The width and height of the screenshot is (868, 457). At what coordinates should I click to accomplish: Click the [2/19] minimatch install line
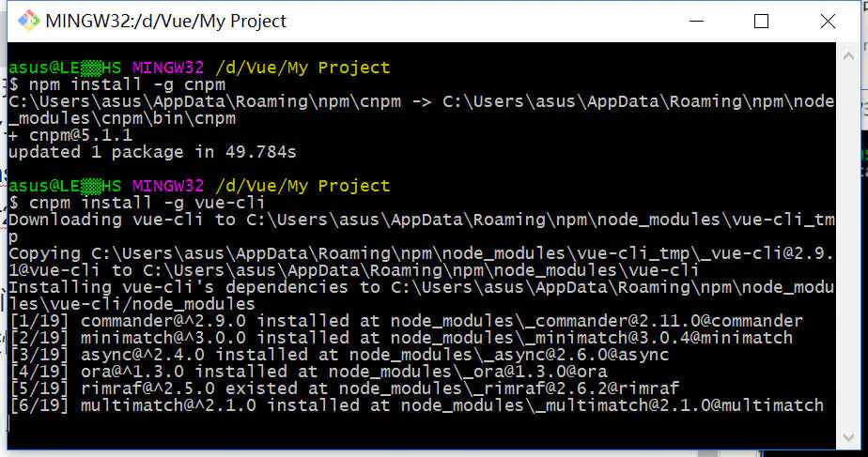401,338
